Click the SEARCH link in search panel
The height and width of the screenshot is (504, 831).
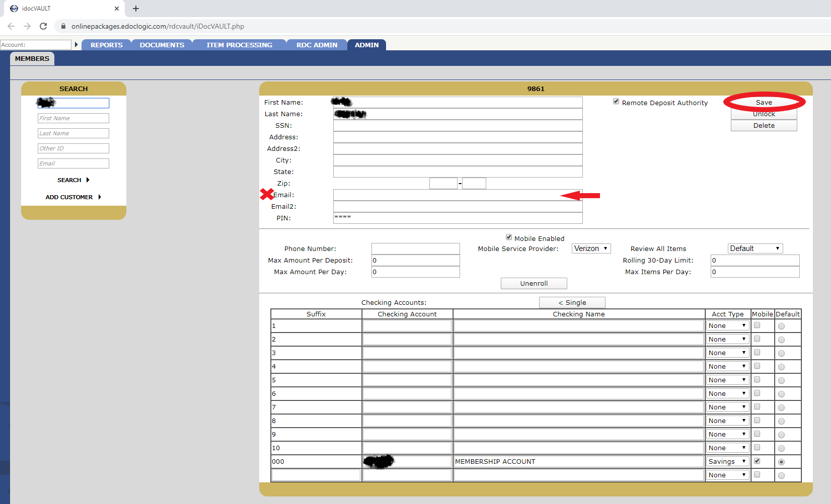pos(73,180)
